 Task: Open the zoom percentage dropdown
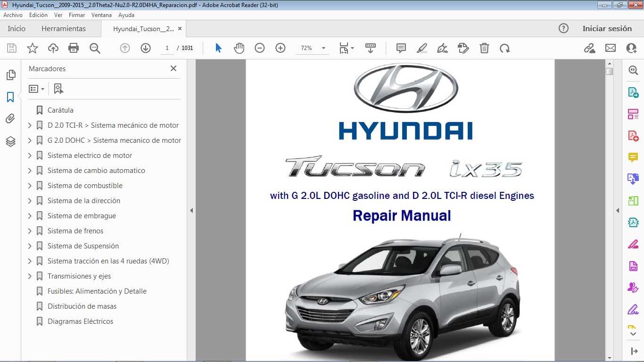[323, 48]
